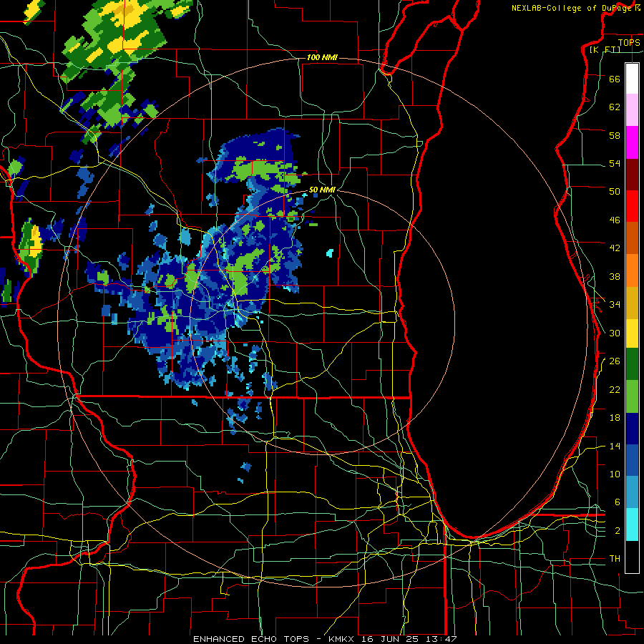Viewport: 644px width, 644px height.
Task: Click the 50 legend value on the scale
Action: pos(615,191)
